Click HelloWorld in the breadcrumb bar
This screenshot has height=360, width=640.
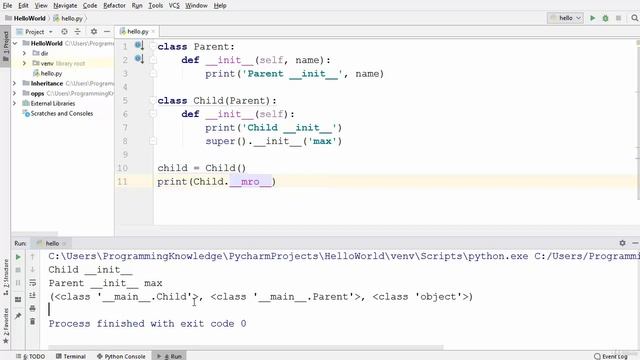(x=29, y=18)
